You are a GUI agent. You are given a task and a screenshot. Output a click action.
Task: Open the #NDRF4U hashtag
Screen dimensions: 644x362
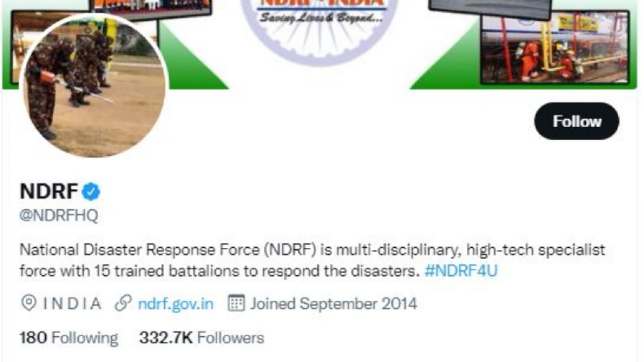click(460, 271)
